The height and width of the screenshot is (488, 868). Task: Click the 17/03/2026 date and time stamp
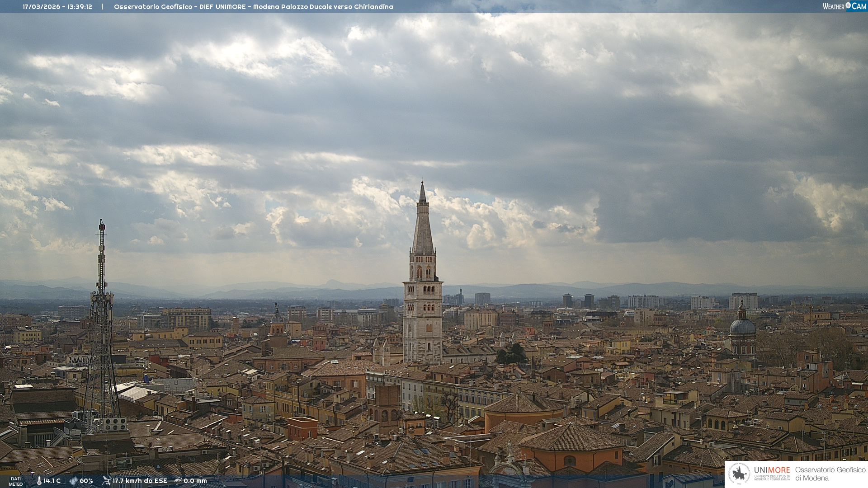[57, 7]
